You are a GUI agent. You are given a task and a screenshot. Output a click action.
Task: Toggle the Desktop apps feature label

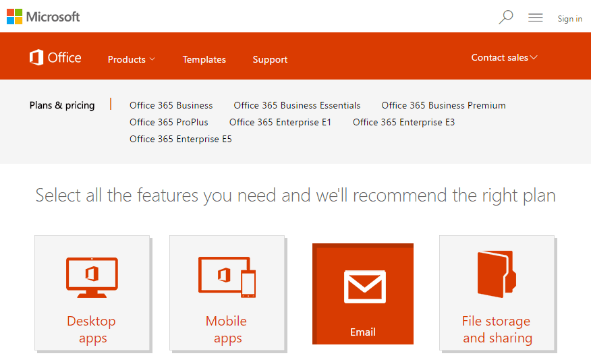coord(92,330)
